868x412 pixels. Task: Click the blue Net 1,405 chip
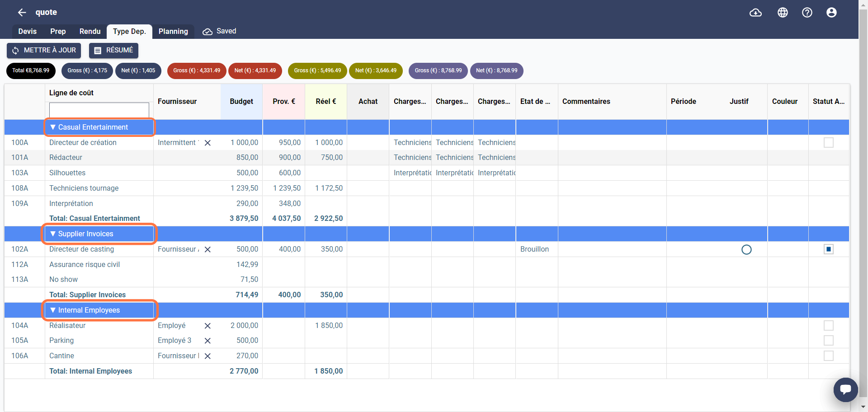[x=138, y=70]
